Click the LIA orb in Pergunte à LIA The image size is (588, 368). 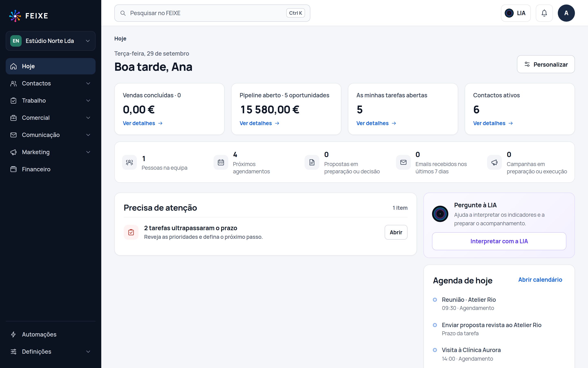[x=440, y=214]
